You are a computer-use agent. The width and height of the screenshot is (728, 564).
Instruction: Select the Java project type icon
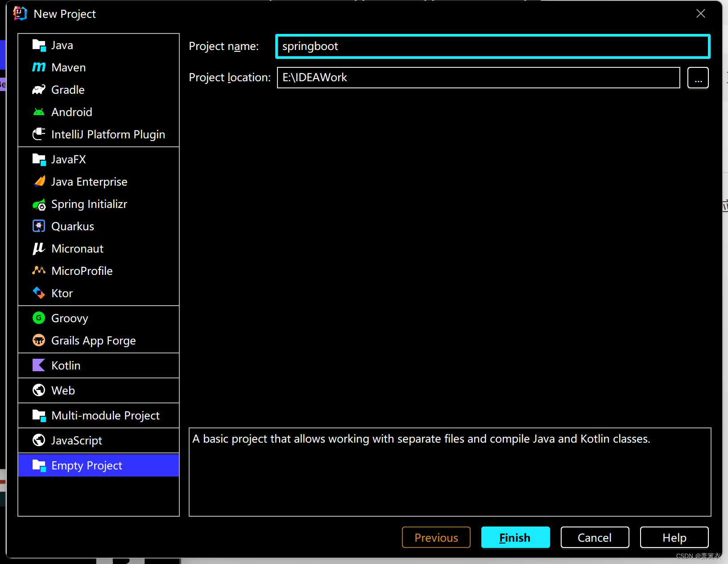[39, 45]
